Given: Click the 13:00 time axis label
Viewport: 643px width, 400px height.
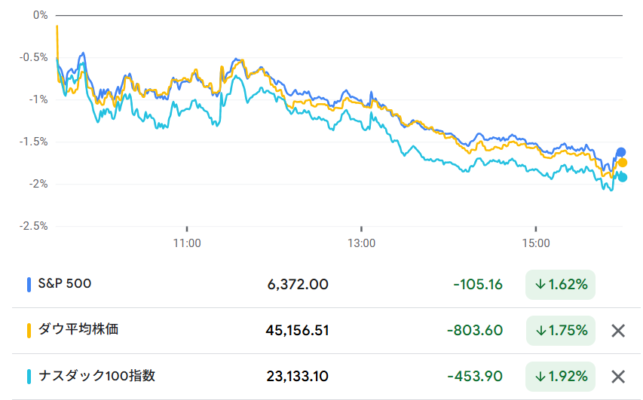Looking at the screenshot, I should click(x=362, y=243).
